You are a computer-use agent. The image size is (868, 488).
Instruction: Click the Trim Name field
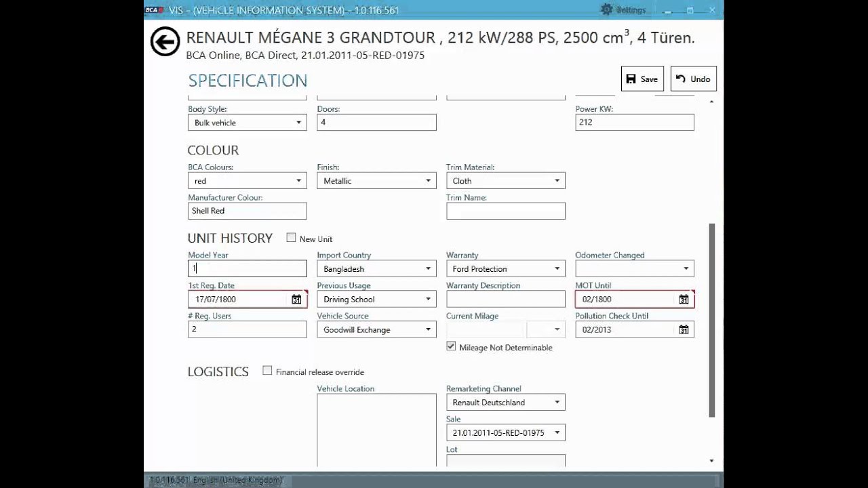pyautogui.click(x=505, y=211)
